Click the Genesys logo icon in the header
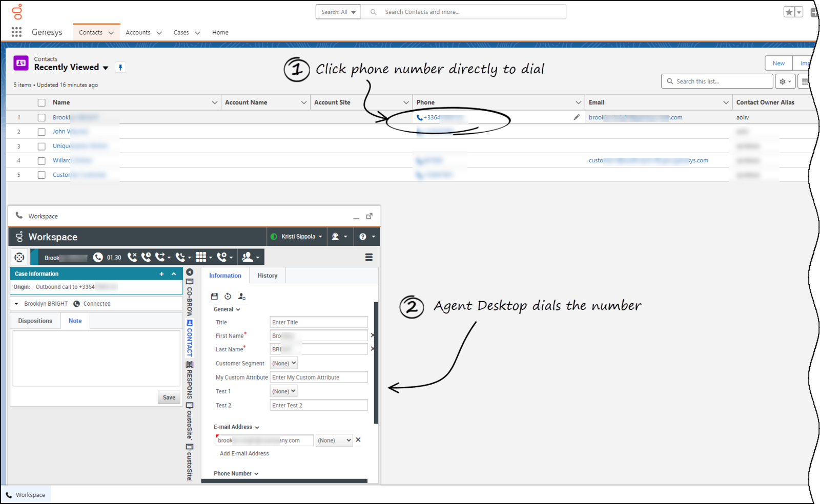 [17, 11]
